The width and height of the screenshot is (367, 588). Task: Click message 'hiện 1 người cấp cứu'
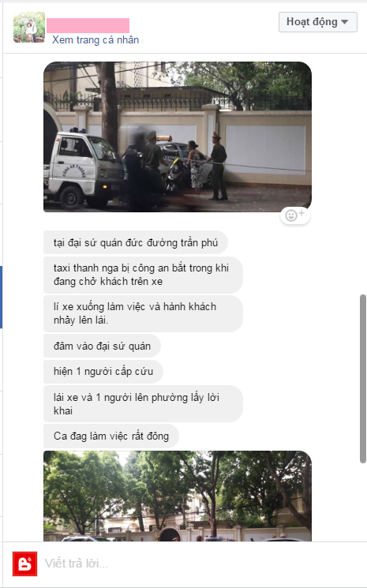[103, 371]
